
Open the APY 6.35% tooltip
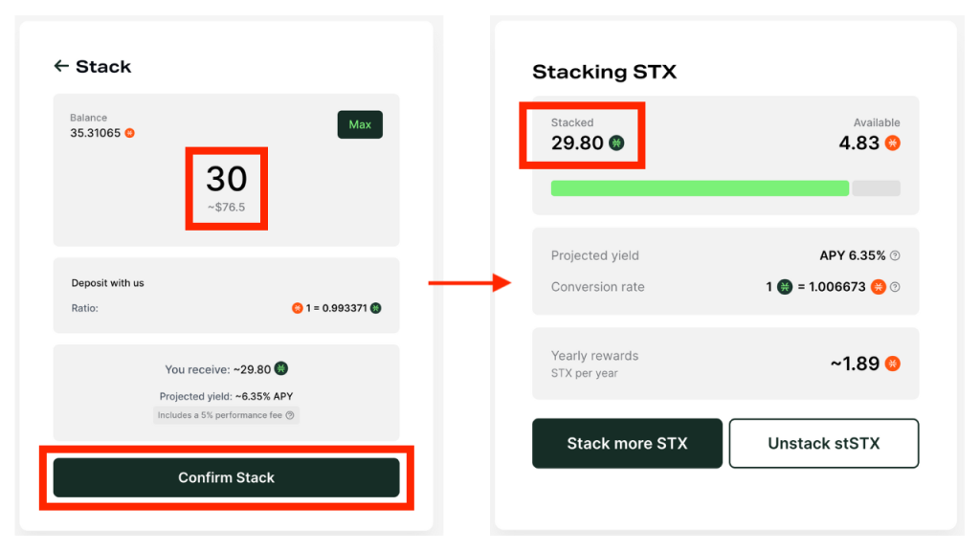click(x=894, y=255)
